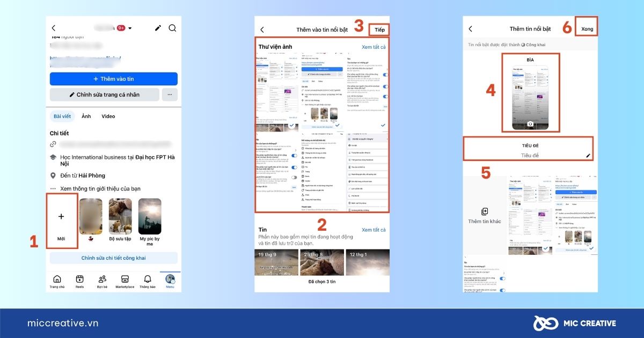Open the three-dot more options button
The width and height of the screenshot is (644, 338).
click(x=170, y=94)
